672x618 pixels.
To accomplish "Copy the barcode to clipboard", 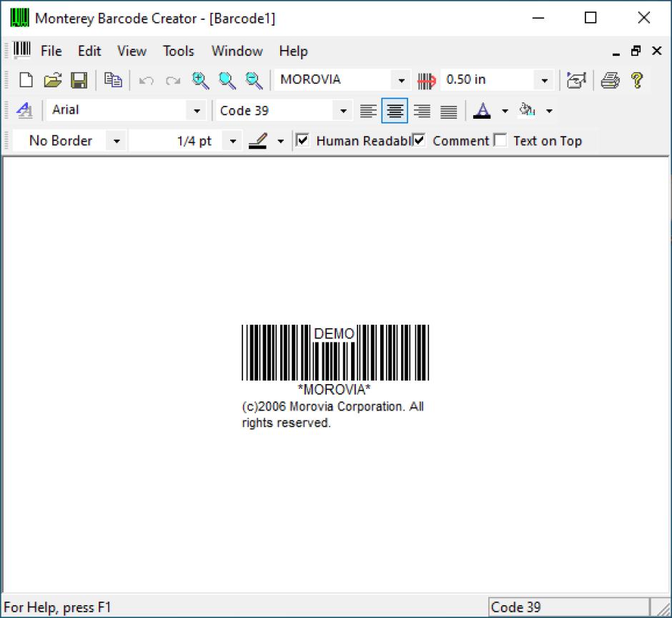I will point(113,80).
